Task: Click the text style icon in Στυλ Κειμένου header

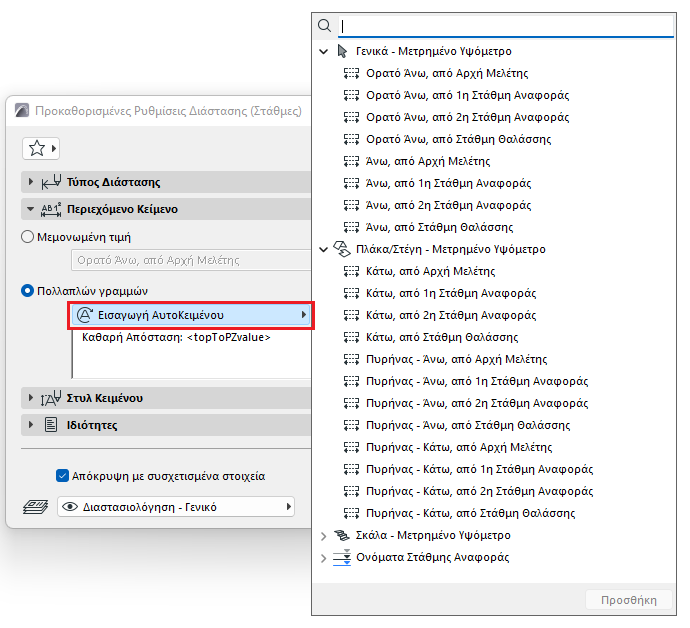Action: click(51, 398)
